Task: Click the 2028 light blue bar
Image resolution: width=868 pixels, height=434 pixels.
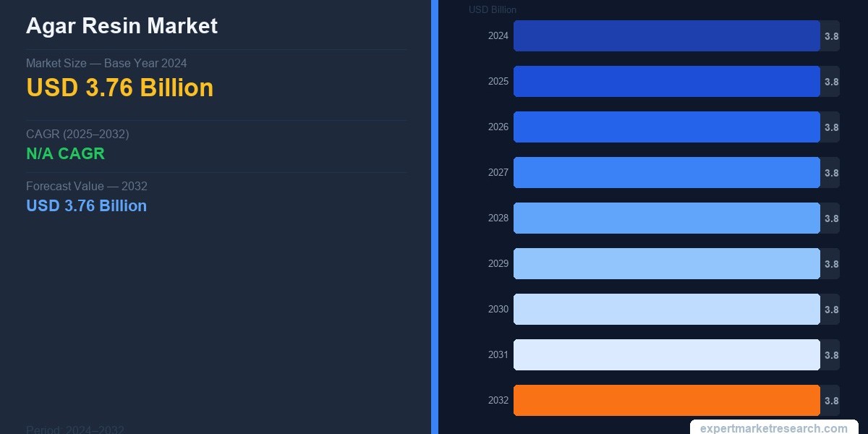Action: pyautogui.click(x=666, y=218)
